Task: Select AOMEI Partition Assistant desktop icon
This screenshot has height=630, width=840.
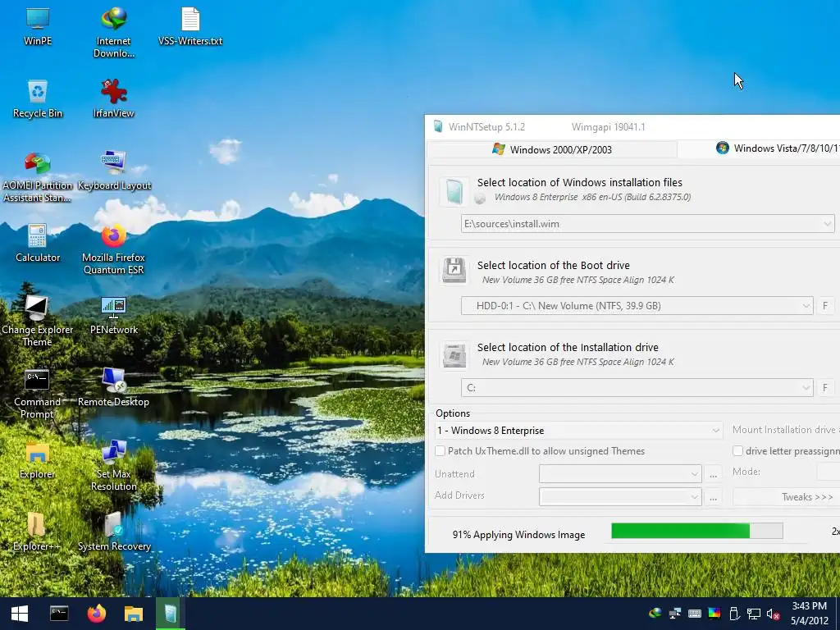Action: pyautogui.click(x=38, y=177)
